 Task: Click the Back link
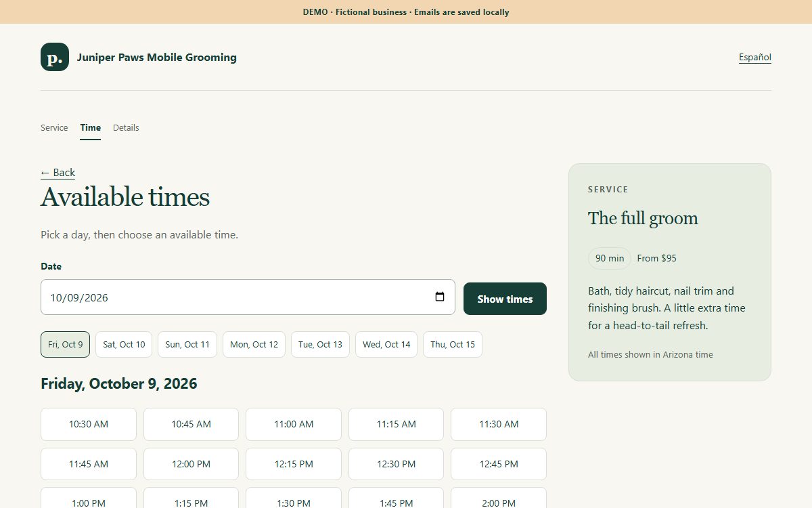pyautogui.click(x=58, y=173)
